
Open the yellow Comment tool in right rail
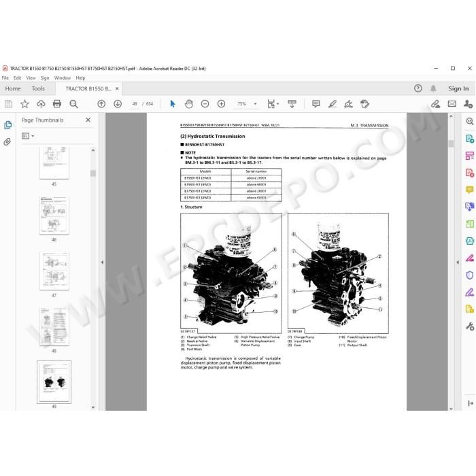pyautogui.click(x=470, y=190)
